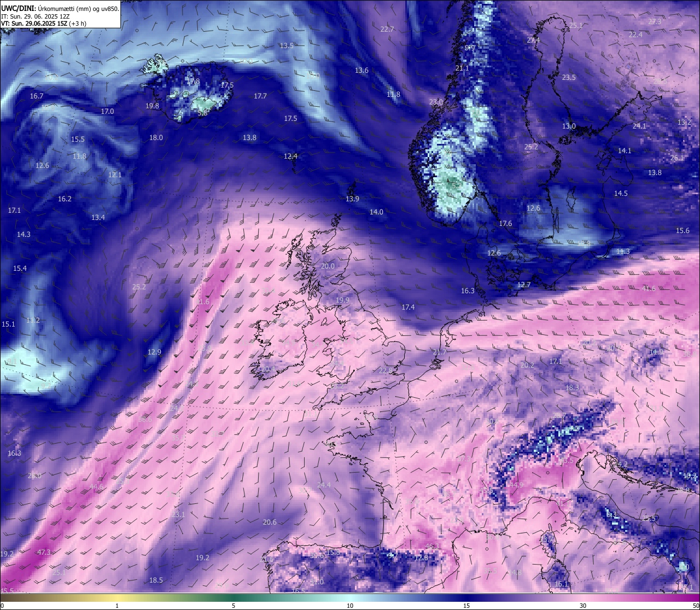Image resolution: width=700 pixels, height=610 pixels.
Task: Click the '10' tick label on the color scale
Action: tap(350, 606)
